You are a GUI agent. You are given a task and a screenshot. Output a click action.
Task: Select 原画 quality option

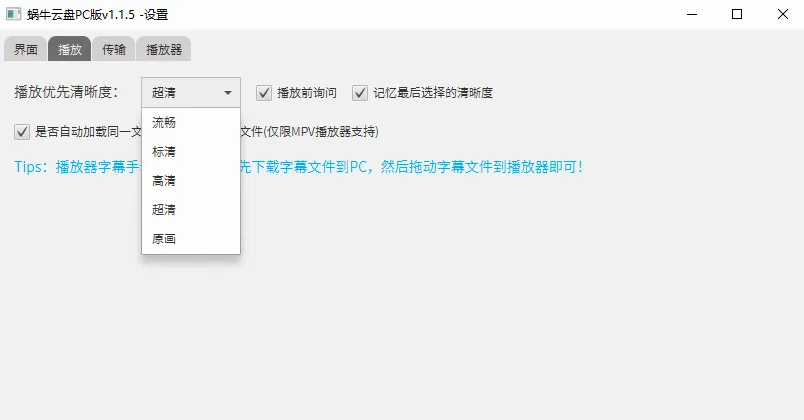point(191,238)
